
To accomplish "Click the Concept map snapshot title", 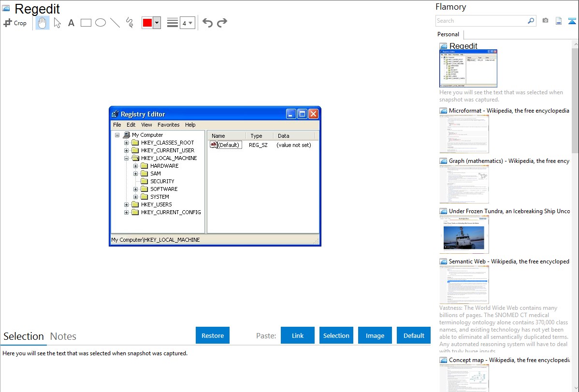I will tap(509, 360).
